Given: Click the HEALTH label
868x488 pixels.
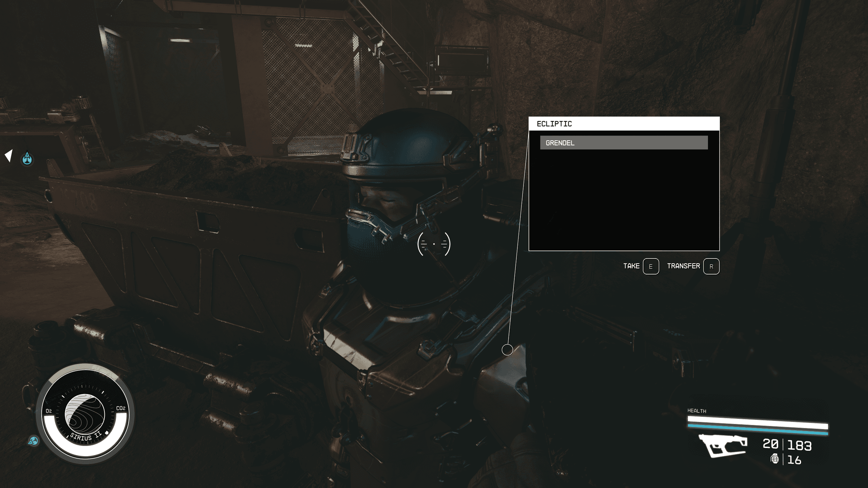Looking at the screenshot, I should coord(697,411).
